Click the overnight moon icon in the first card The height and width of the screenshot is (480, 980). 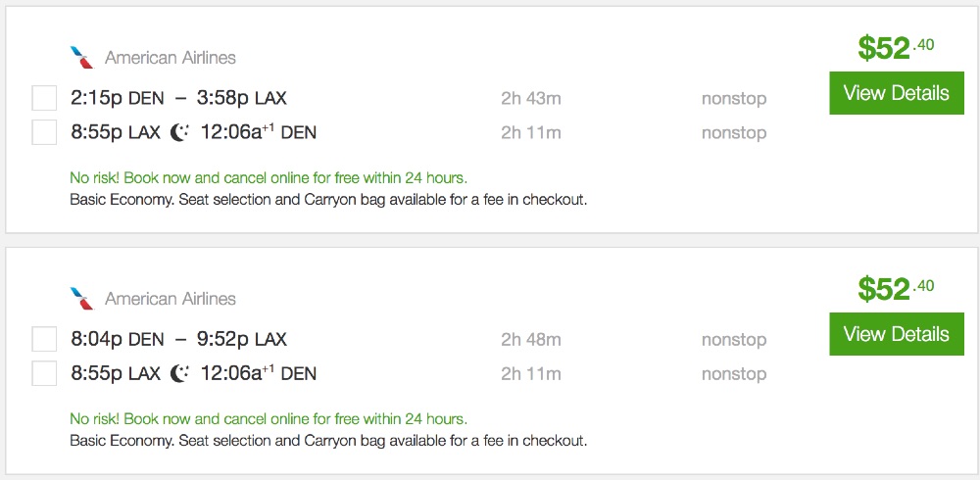point(179,131)
